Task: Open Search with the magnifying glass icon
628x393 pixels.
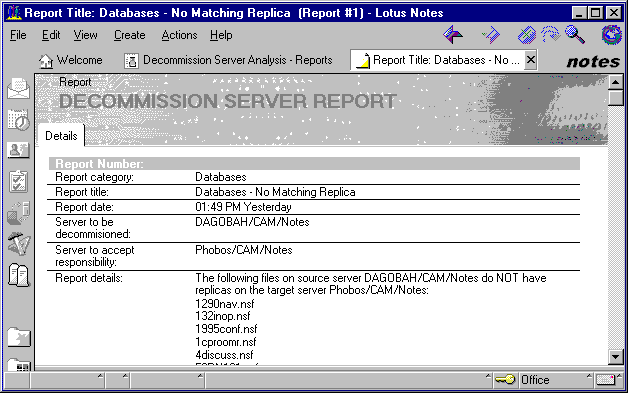Action: tap(575, 34)
